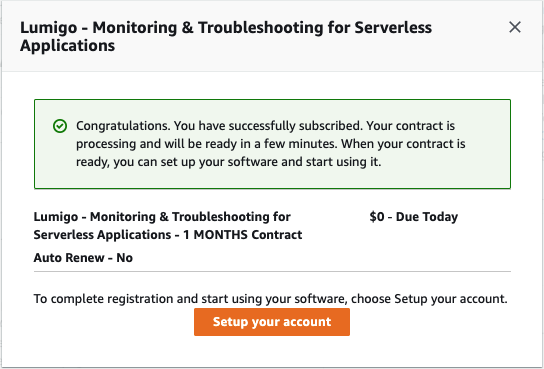Image resolution: width=544 pixels, height=369 pixels.
Task: Select the dialog title Lumigo heading
Action: click(226, 36)
